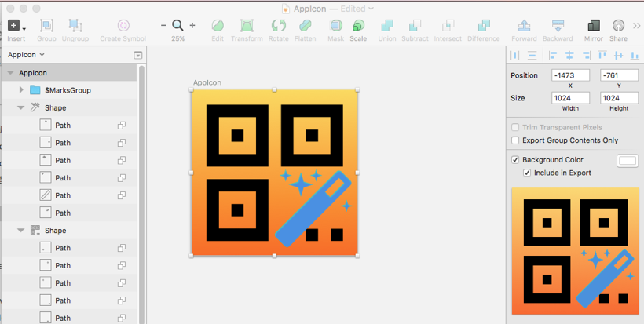Screen dimensions: 644x324
Task: Toggle the pages list collapse icon
Action: [x=138, y=56]
